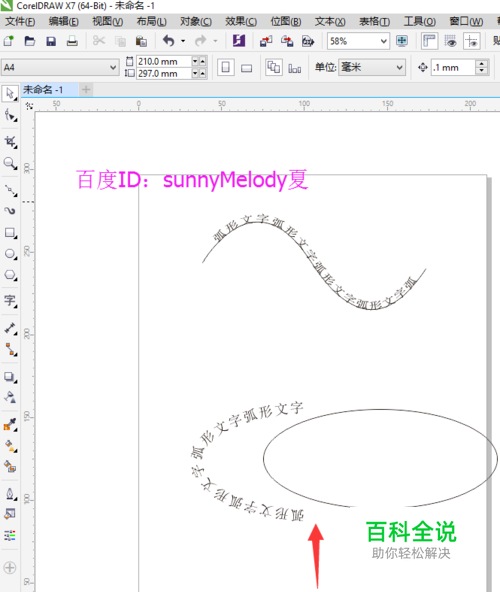Select the Freehand line tool
Viewport: 500px width, 592px height.
[10, 191]
